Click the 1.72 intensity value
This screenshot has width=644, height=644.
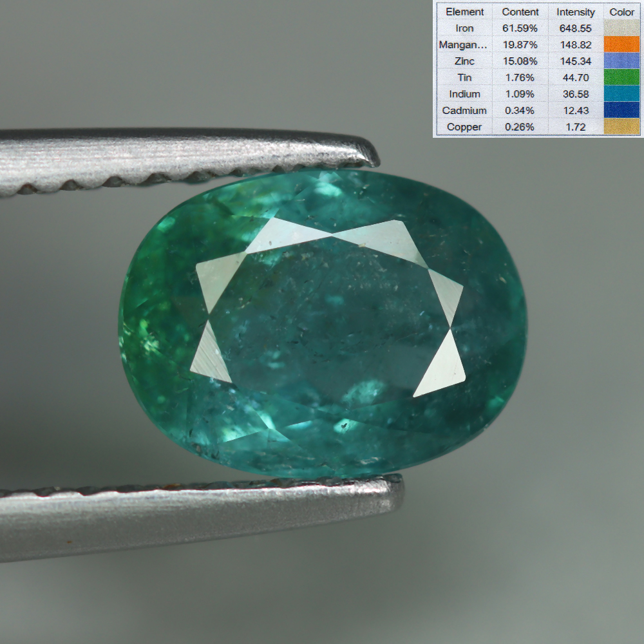coord(575,127)
